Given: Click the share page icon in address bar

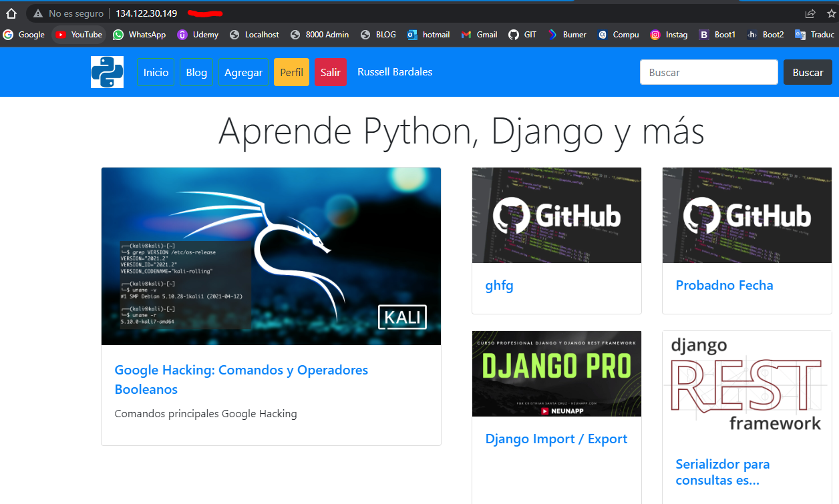Looking at the screenshot, I should click(x=810, y=13).
